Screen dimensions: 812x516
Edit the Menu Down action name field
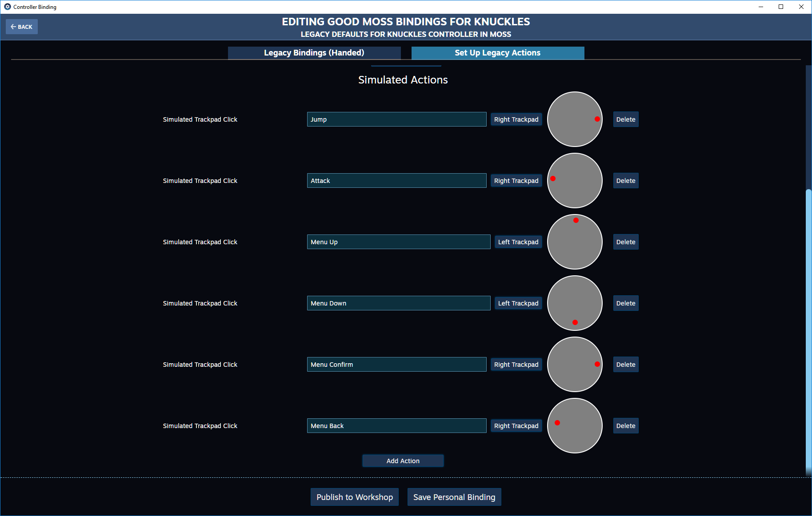coord(399,303)
